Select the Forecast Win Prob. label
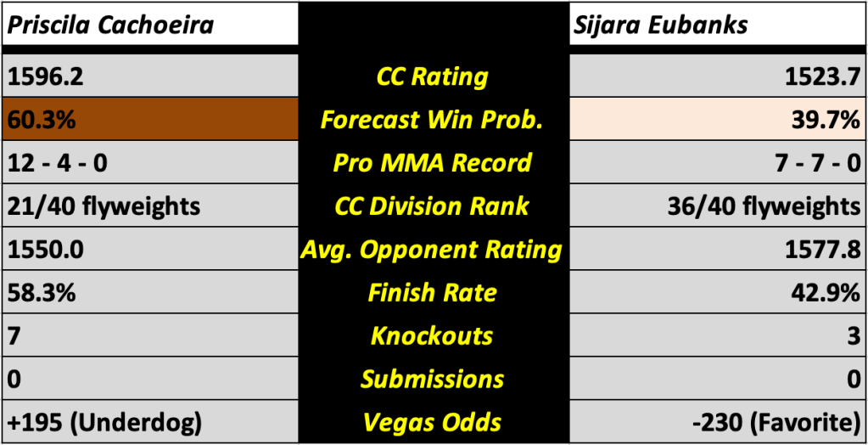868x445 pixels. [x=432, y=120]
